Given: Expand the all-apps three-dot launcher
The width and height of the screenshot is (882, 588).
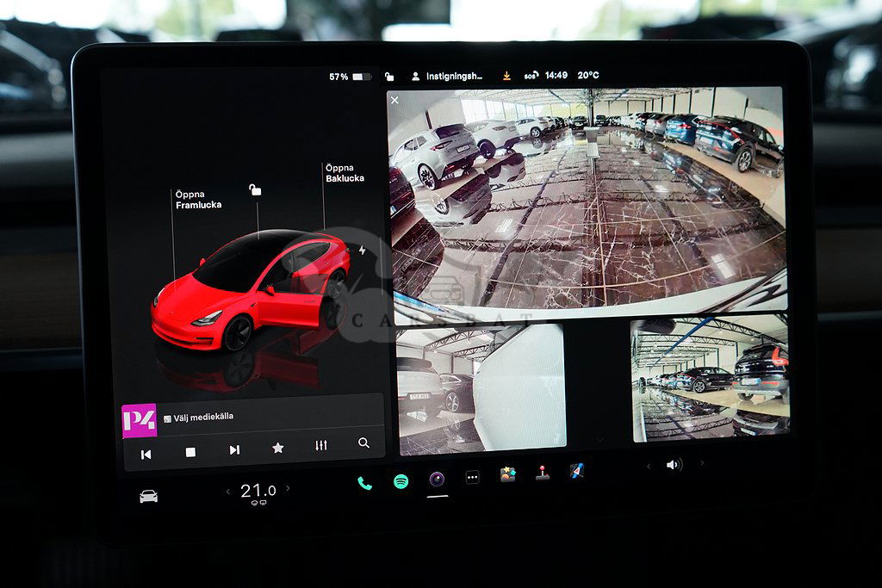Looking at the screenshot, I should tap(472, 478).
